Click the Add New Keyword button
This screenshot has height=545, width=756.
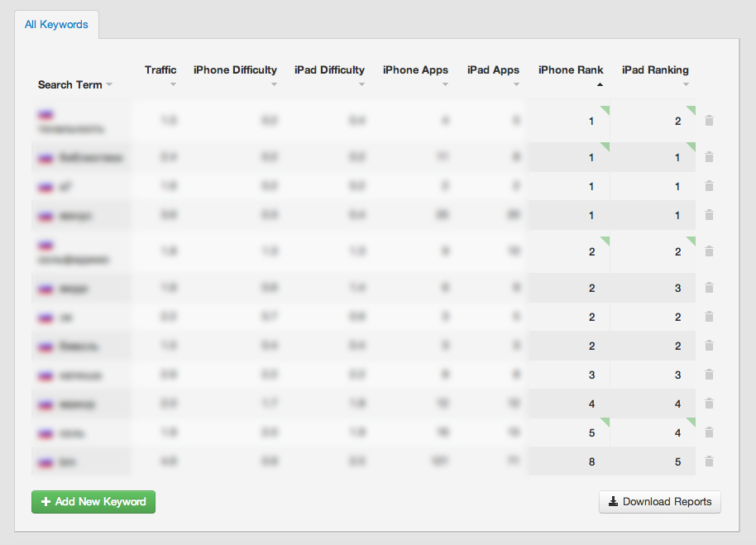point(93,501)
